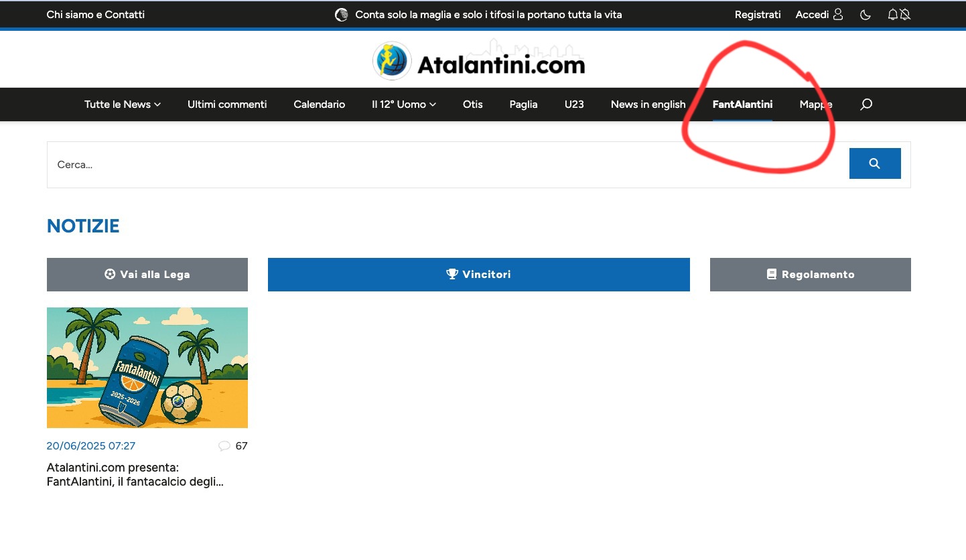The image size is (966, 560).
Task: Focus the Cerca... search field
Action: point(442,165)
